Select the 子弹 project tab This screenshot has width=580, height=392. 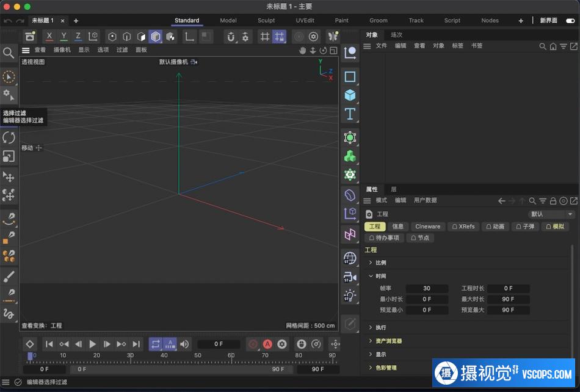(x=525, y=227)
